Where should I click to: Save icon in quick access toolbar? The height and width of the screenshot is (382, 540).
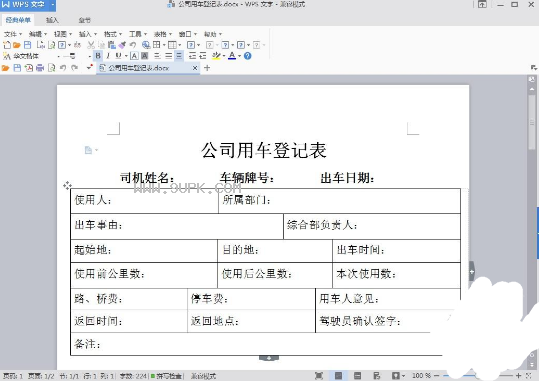(17, 68)
